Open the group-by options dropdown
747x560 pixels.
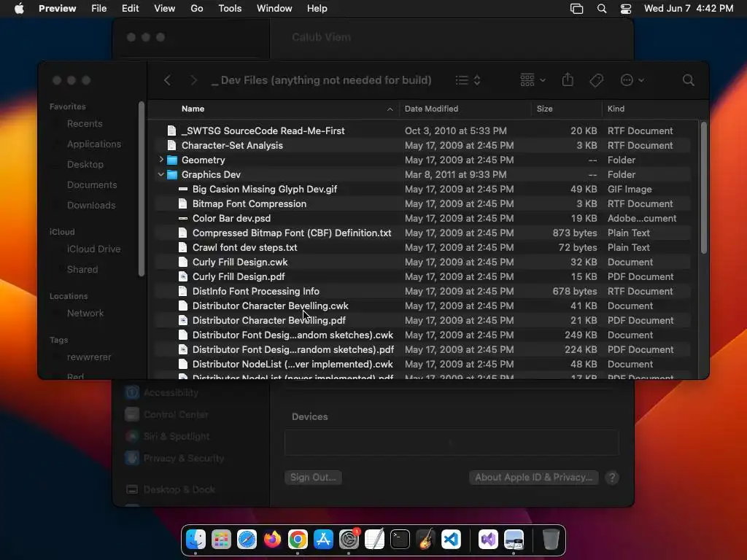point(533,80)
